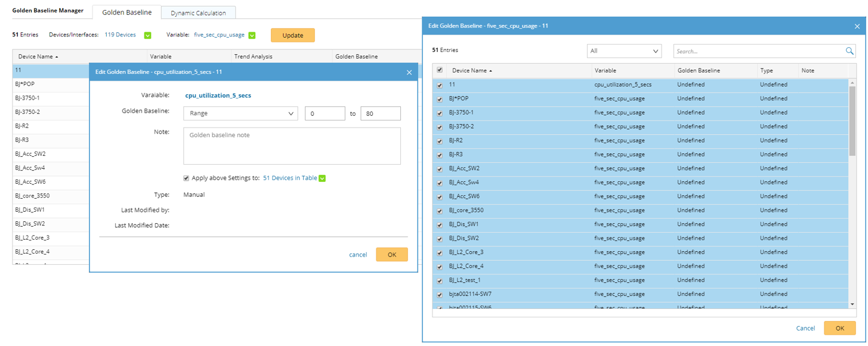
Task: Close the five_sec_cpu_usage device list dialog
Action: click(x=857, y=26)
